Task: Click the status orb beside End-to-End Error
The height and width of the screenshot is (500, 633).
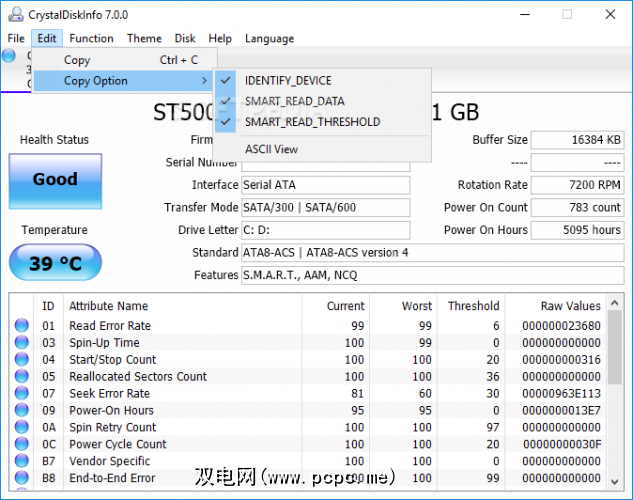Action: point(21,478)
